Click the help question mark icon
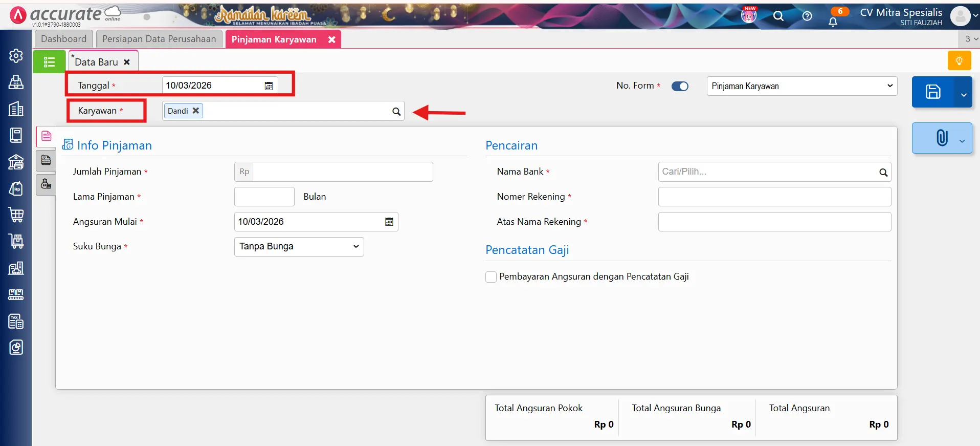Image resolution: width=980 pixels, height=446 pixels. tap(807, 16)
